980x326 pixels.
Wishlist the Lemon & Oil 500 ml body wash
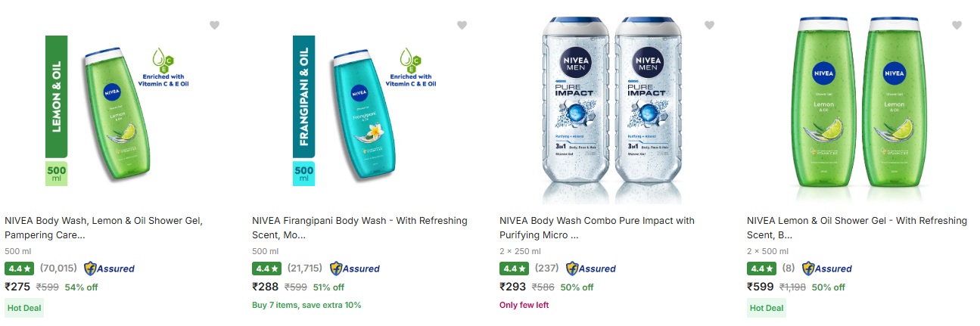tap(214, 26)
